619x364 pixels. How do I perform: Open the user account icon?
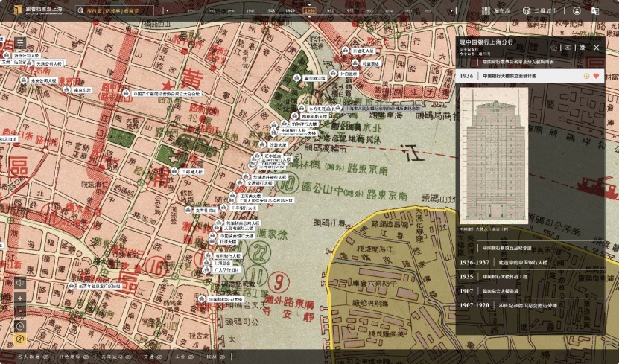(x=577, y=10)
